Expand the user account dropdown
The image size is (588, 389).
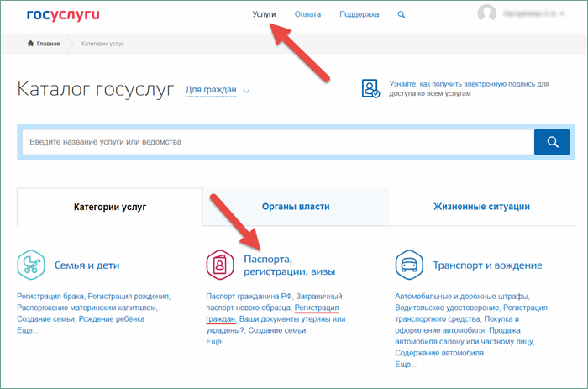coord(534,14)
